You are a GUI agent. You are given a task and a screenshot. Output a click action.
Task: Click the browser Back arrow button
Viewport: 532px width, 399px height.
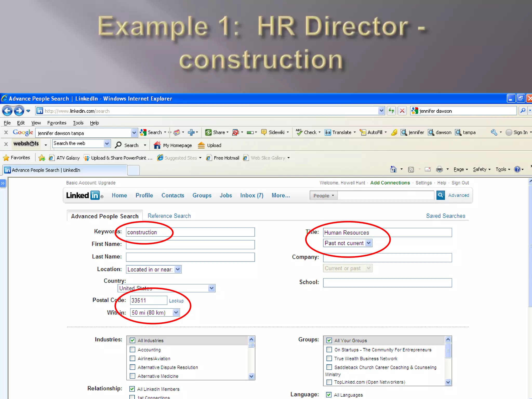[7, 111]
